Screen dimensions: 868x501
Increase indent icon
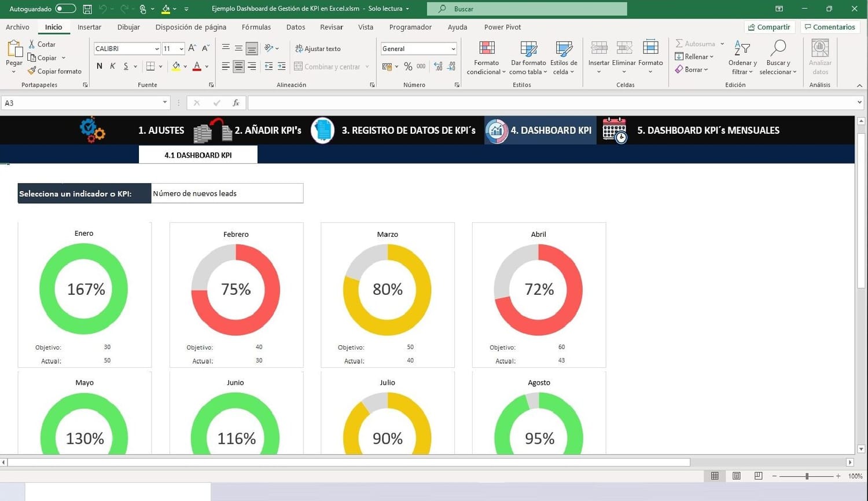tap(281, 67)
